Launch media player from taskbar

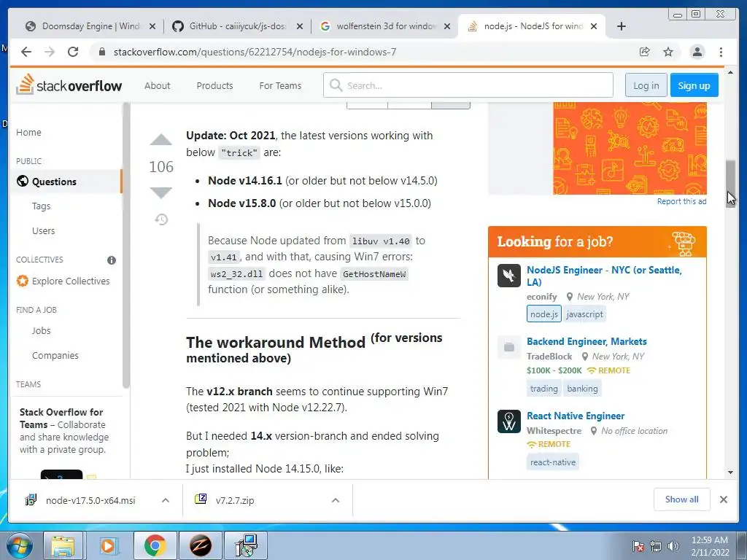(x=108, y=545)
